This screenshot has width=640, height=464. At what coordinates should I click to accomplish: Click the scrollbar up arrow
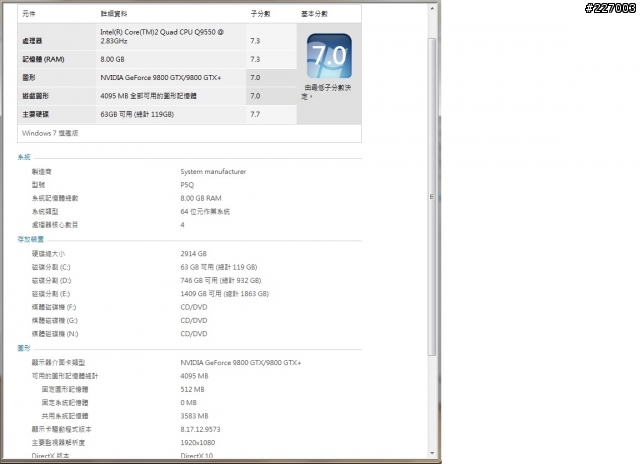click(432, 9)
